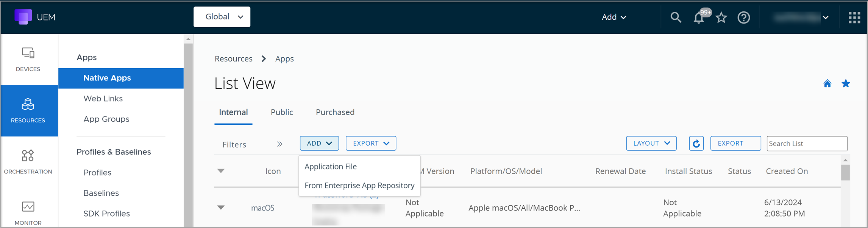Screen dimensions: 868x228
Task: Click the UEM logo icon
Action: (23, 17)
